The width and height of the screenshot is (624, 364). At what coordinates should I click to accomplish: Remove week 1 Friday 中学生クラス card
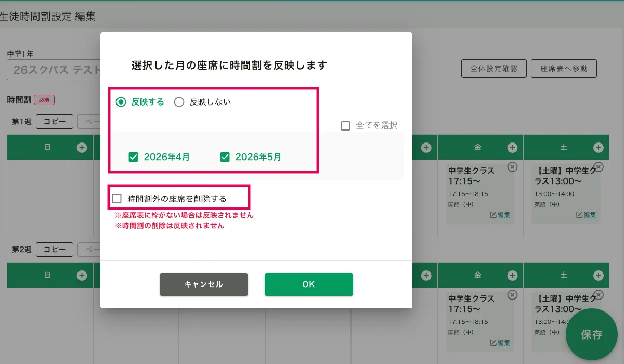512,167
